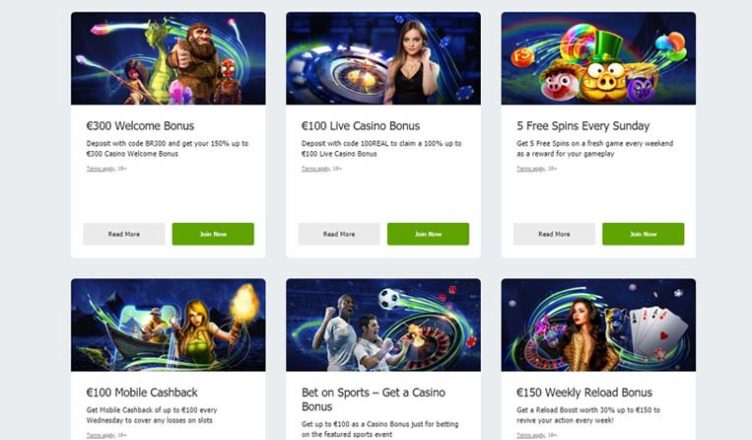Open Terms apply link under 5 Free Spins

(531, 169)
